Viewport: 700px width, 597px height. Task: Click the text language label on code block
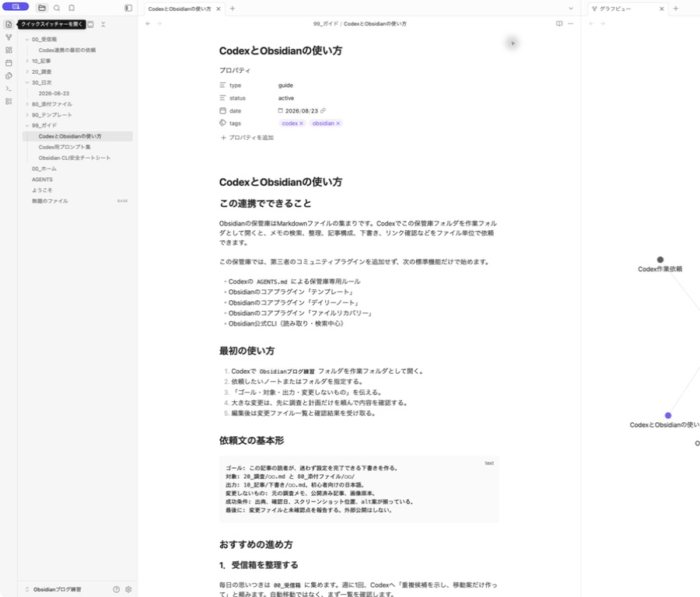[x=489, y=463]
